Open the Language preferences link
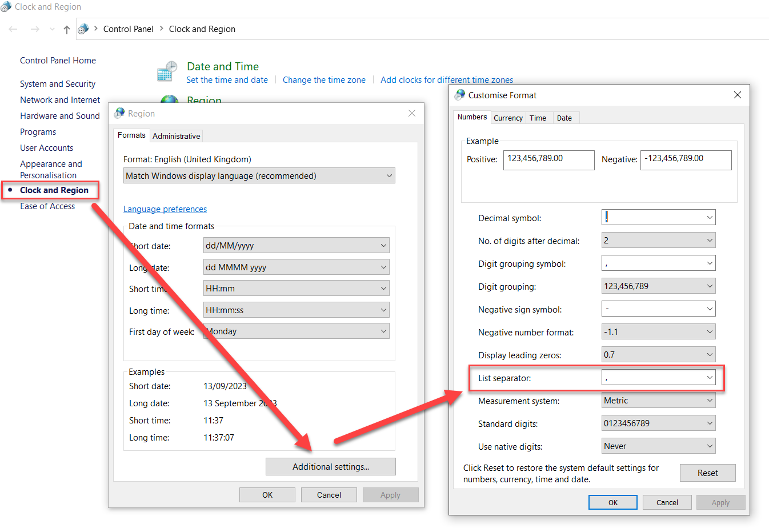Screen dimensions: 769x532 pyautogui.click(x=165, y=209)
